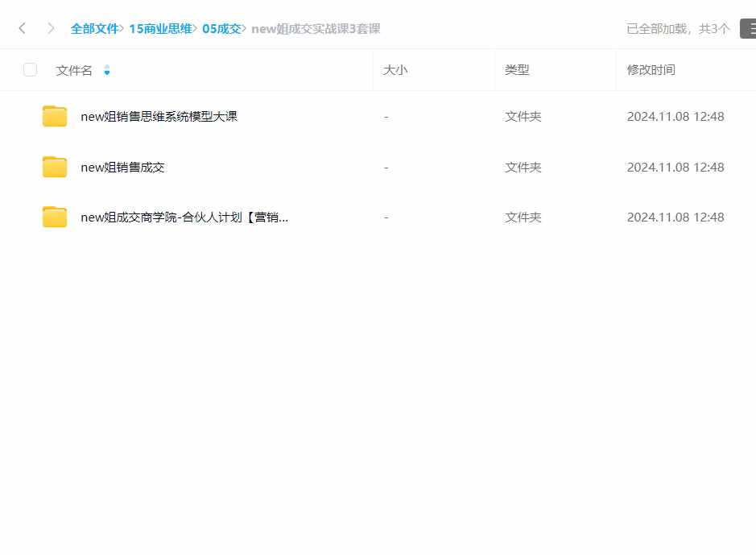756x555 pixels.
Task: Go to the 05成交 breadcrumb folder
Action: coord(221,29)
